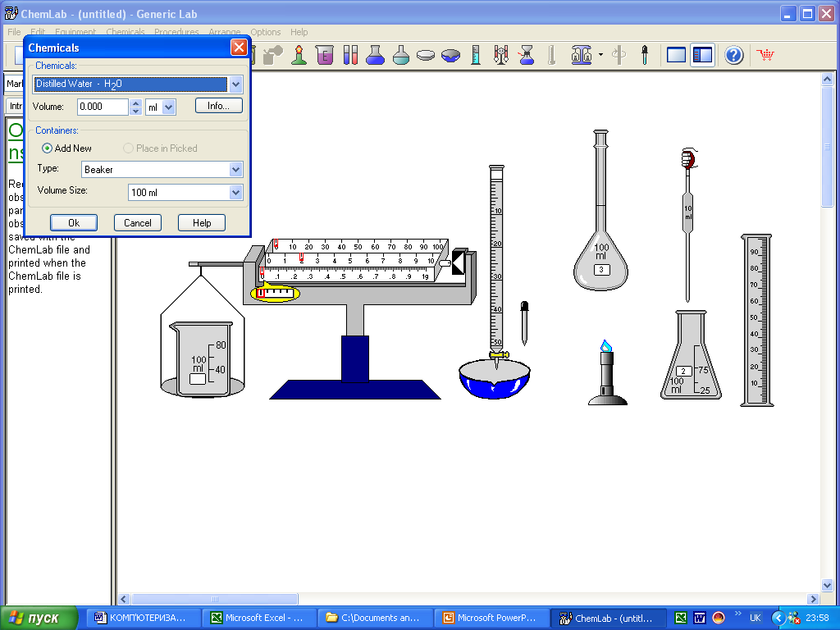Open the dropdown arrow beside the balance tool
Screen dimensions: 840x630
pos(600,55)
